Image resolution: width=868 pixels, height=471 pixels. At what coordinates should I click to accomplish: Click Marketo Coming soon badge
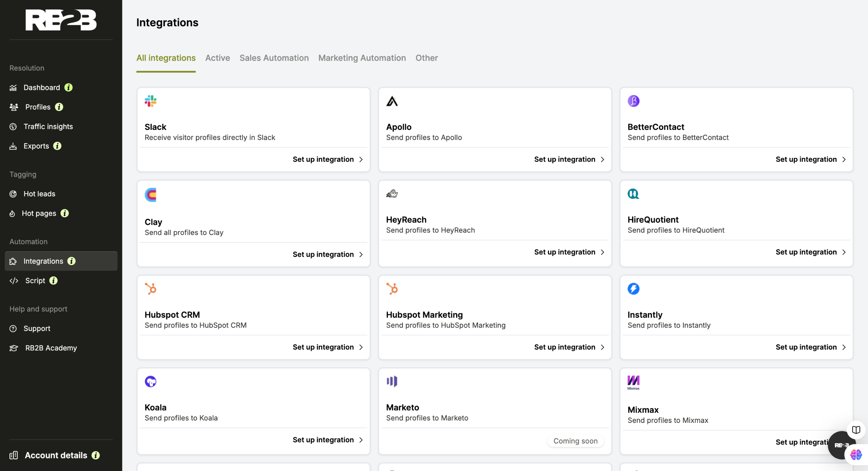click(x=575, y=441)
